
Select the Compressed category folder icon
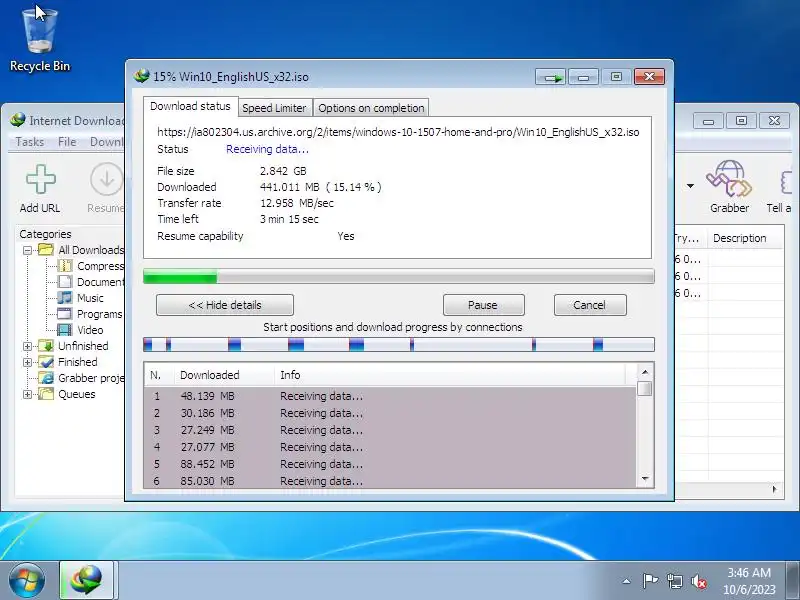[65, 266]
